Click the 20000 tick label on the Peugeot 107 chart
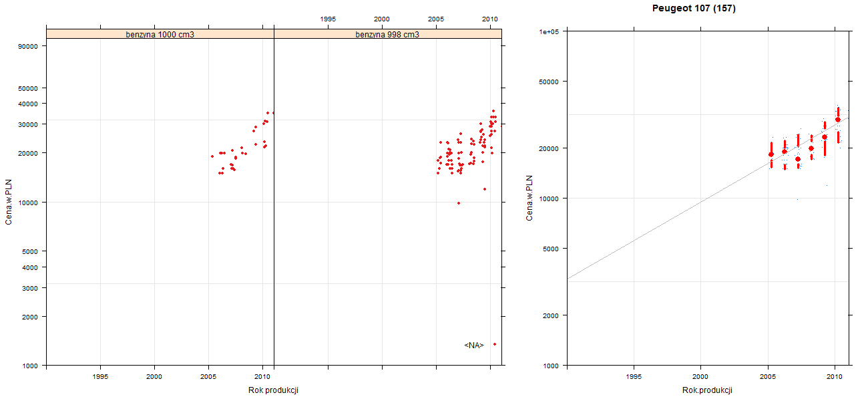The image size is (868, 401). 549,148
